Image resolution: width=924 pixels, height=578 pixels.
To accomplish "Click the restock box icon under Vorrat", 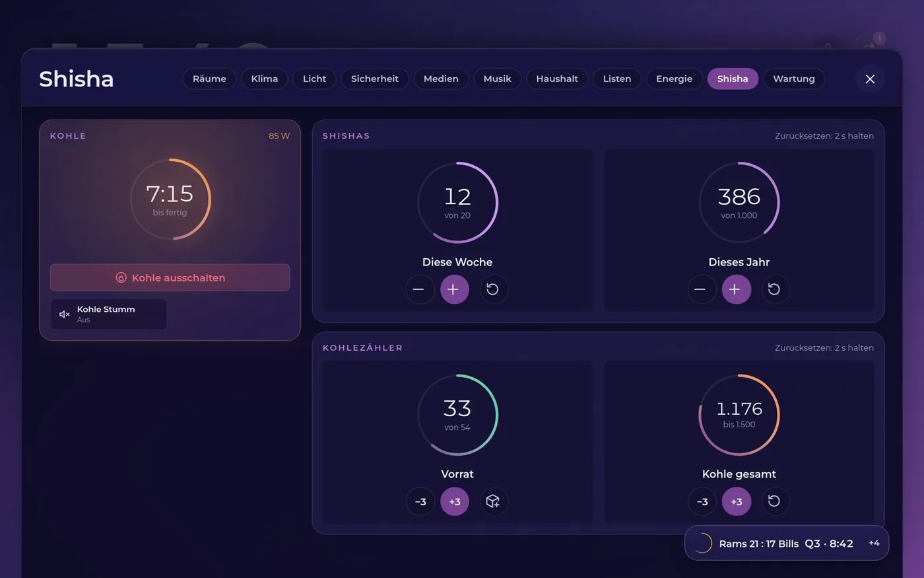I will tap(493, 501).
